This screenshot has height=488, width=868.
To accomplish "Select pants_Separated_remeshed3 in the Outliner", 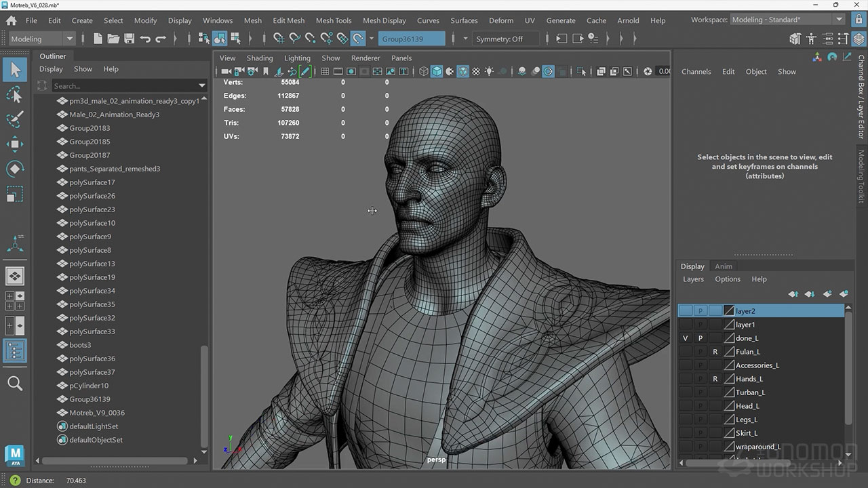I will (x=115, y=169).
